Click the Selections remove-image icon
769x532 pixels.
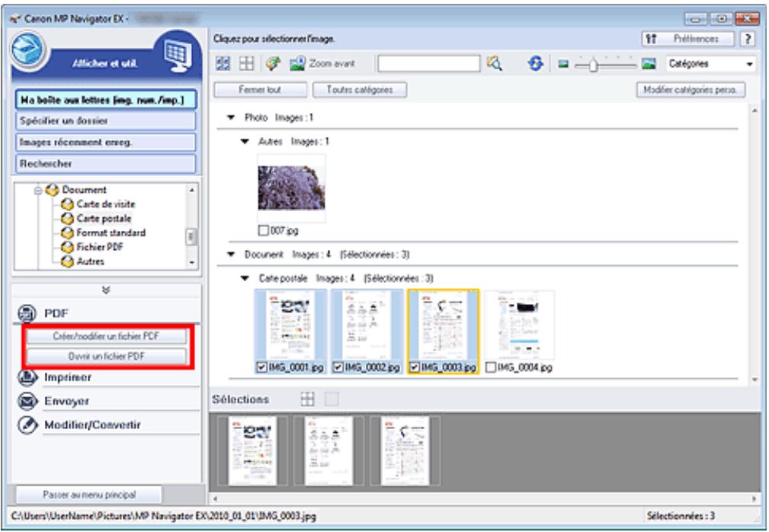[x=332, y=399]
